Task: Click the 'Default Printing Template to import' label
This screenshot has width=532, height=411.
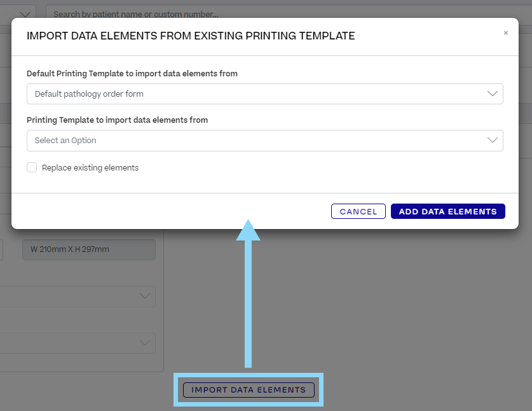Action: point(132,74)
